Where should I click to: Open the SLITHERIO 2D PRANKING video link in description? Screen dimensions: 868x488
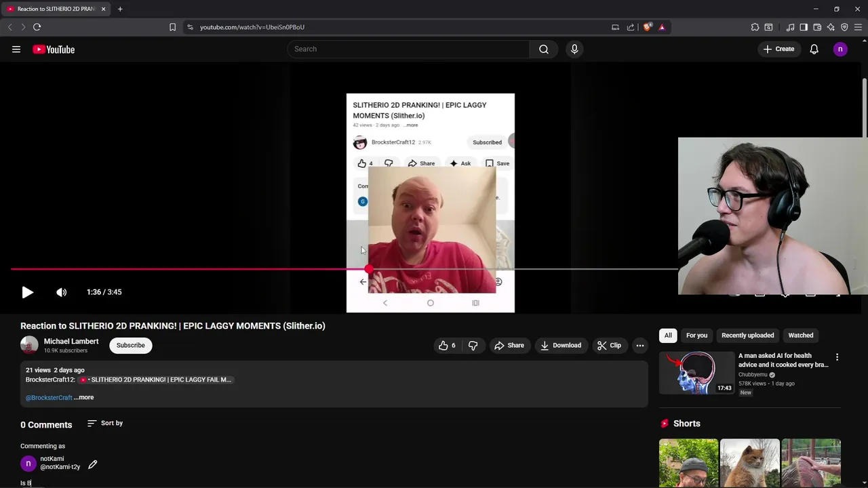(x=157, y=380)
